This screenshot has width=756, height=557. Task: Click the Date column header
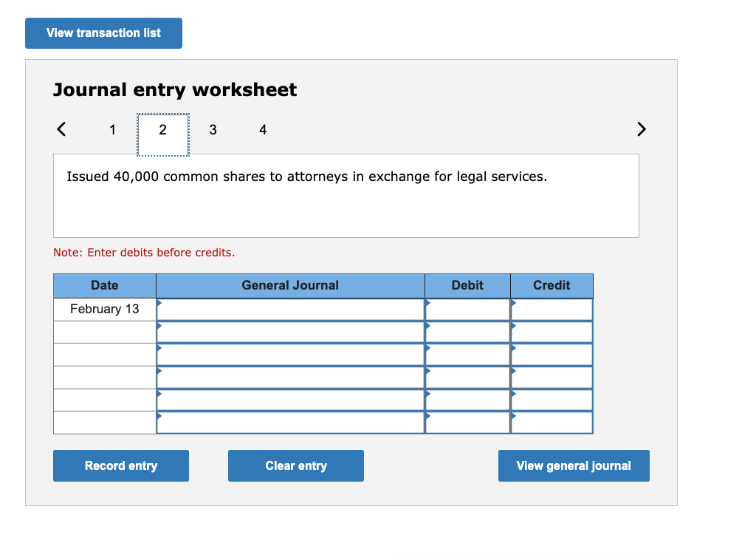105,285
